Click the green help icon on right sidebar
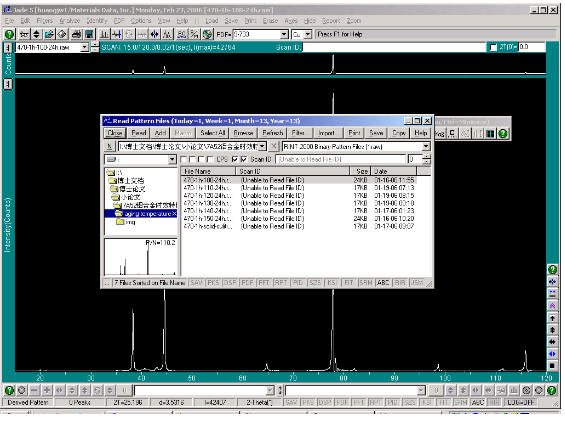565x422 pixels. tap(552, 270)
